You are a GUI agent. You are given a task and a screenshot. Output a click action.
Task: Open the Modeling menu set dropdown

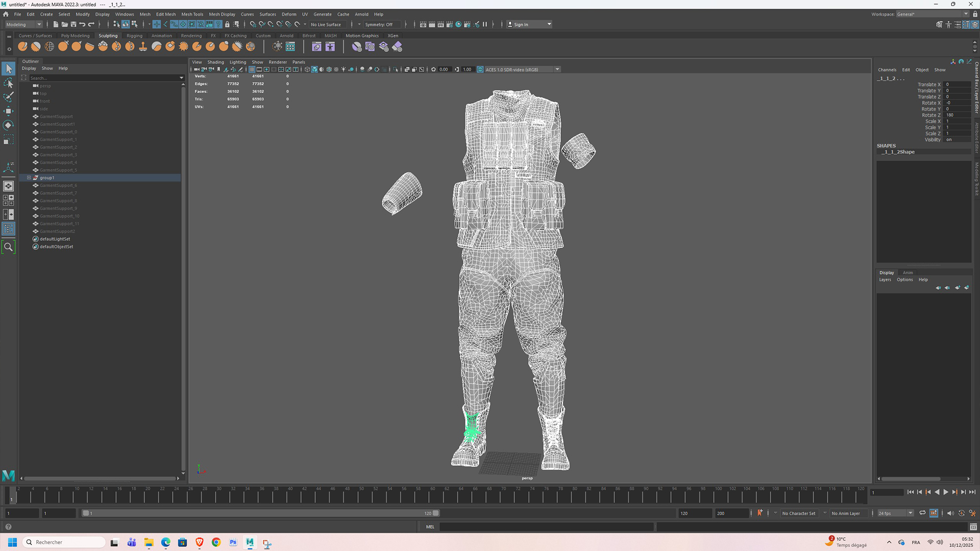tap(23, 24)
